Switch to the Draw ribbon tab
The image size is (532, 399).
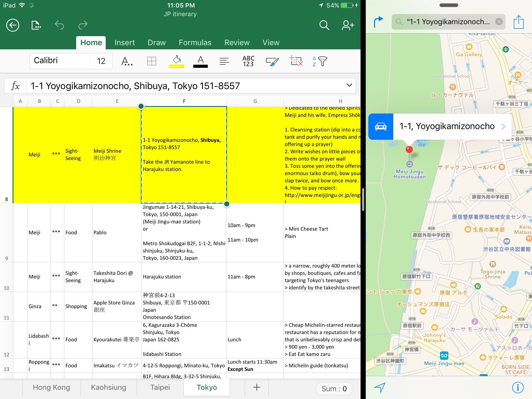coord(157,42)
